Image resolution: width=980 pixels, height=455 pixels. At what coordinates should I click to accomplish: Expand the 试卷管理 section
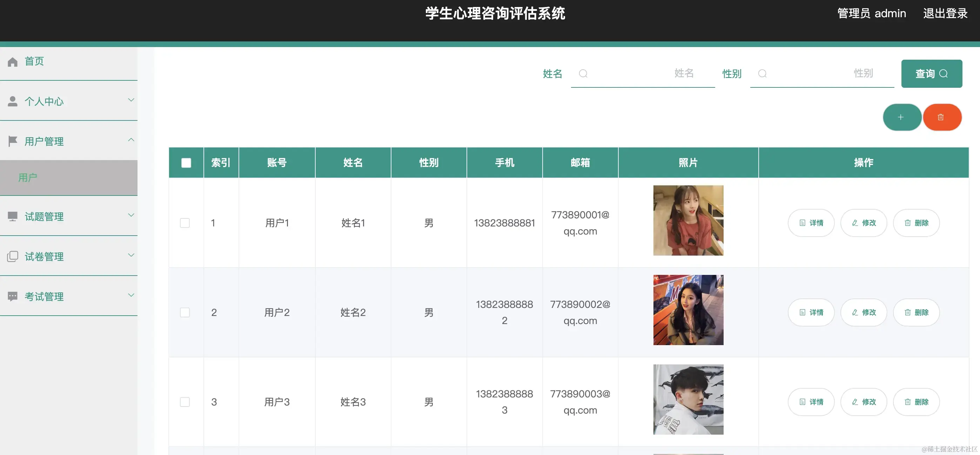tap(131, 255)
